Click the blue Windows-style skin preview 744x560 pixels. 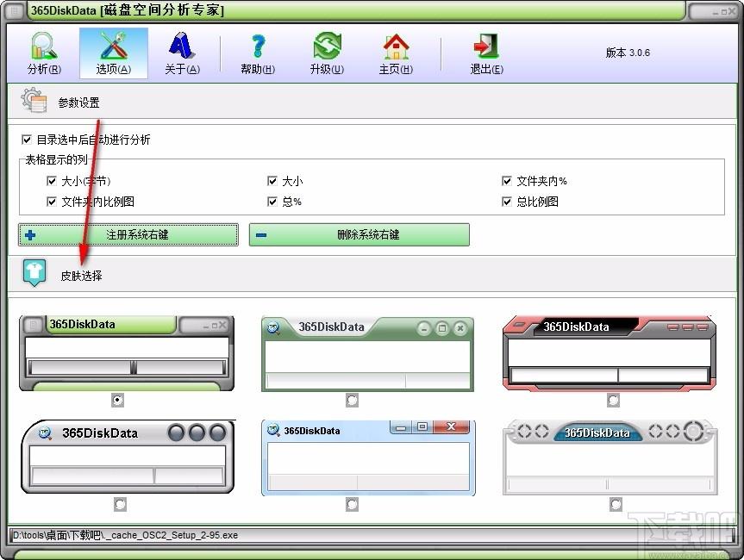[368, 457]
